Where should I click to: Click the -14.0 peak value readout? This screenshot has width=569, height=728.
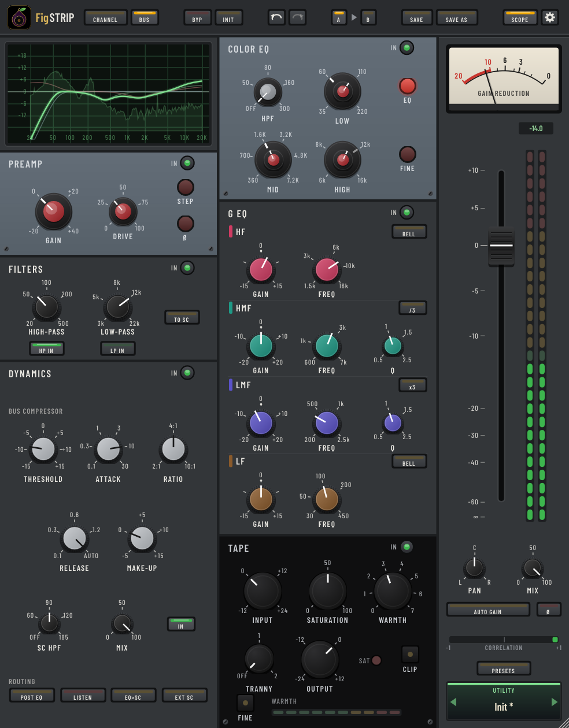pyautogui.click(x=536, y=128)
